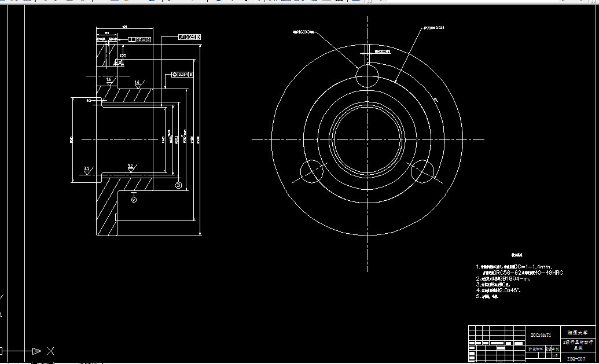Screen dimensions: 599x364
Task: Select the 3.2 roughness symbol at left edge
Action: coord(87,170)
